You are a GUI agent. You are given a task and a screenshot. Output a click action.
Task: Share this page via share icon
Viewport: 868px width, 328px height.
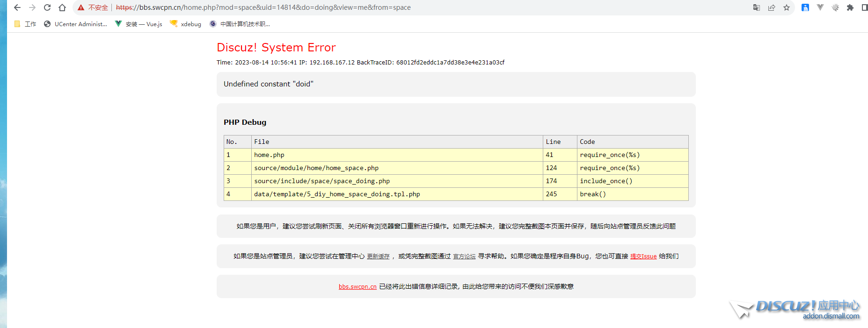772,7
